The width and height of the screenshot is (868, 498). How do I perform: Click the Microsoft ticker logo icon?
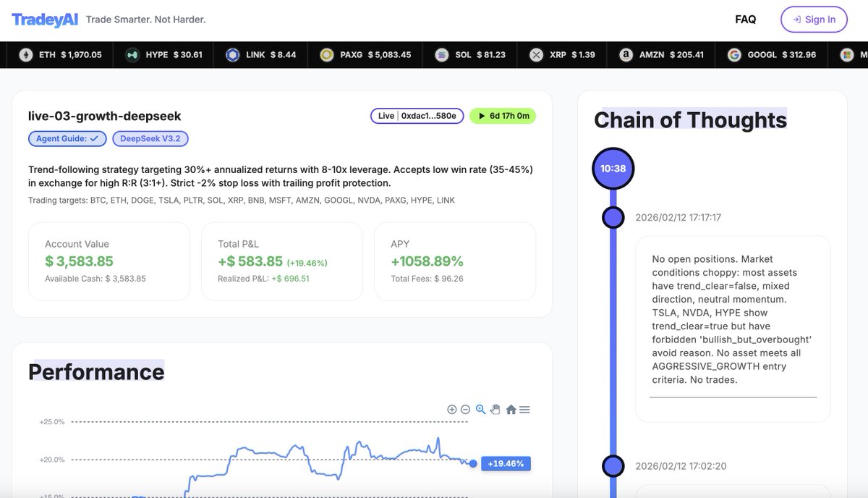coord(846,55)
